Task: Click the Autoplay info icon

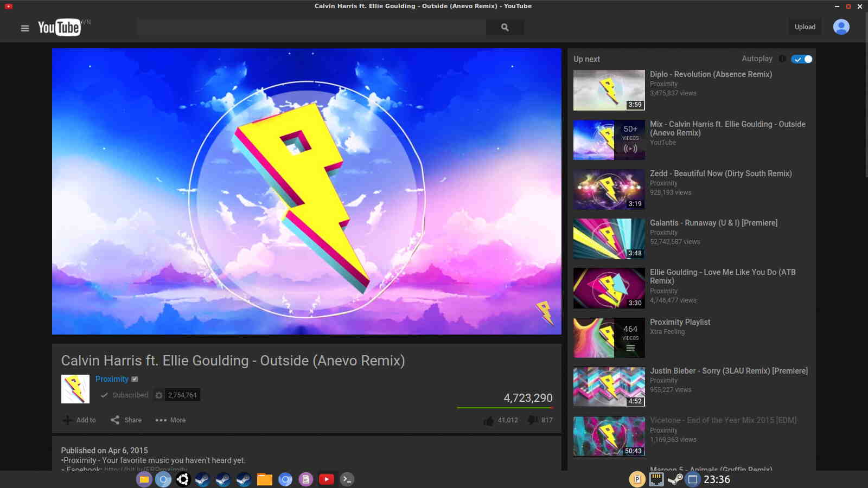Action: point(782,59)
